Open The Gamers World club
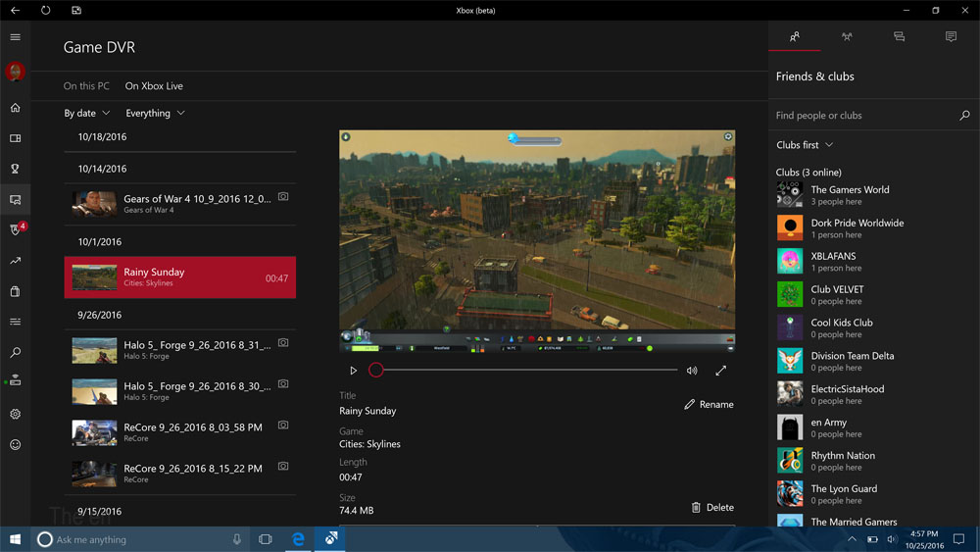 tap(872, 194)
